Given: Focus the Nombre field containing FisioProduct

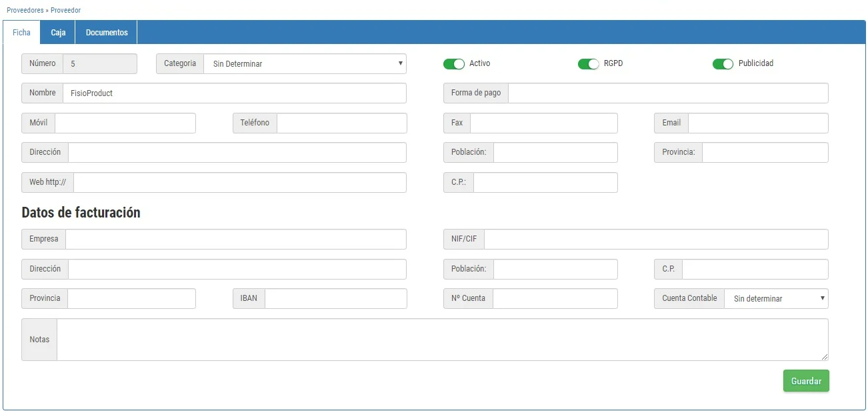Looking at the screenshot, I should pyautogui.click(x=233, y=93).
